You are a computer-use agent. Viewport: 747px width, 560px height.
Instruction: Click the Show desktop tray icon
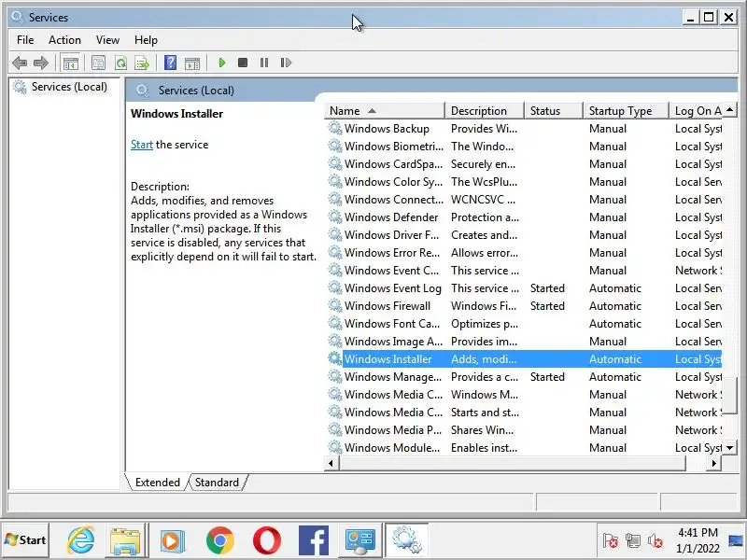736,541
